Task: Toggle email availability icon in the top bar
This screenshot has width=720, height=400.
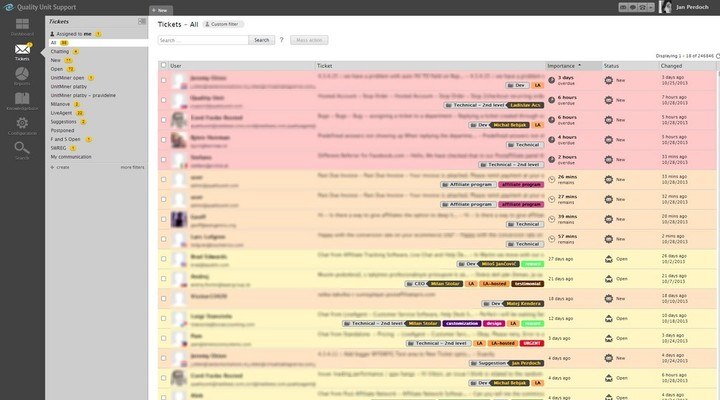Action: [623, 7]
